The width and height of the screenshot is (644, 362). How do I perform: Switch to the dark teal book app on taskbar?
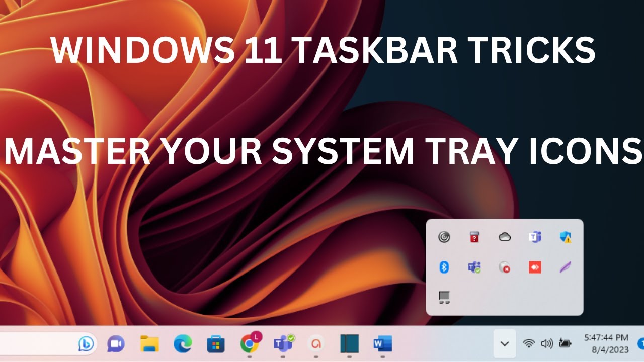pyautogui.click(x=349, y=344)
